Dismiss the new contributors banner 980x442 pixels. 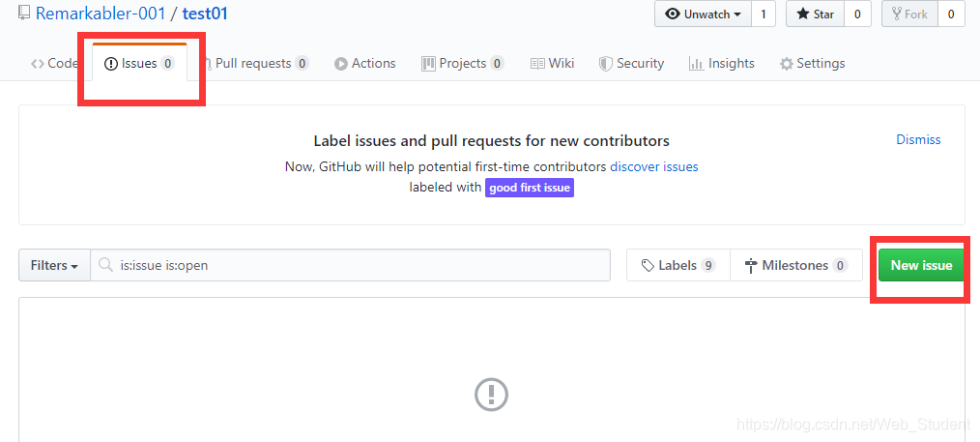click(918, 139)
